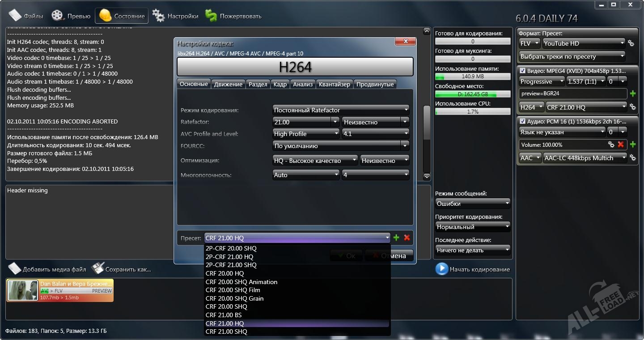This screenshot has height=340, width=644.
Task: Click the green plus beside the Пресет dropdown
Action: click(396, 238)
